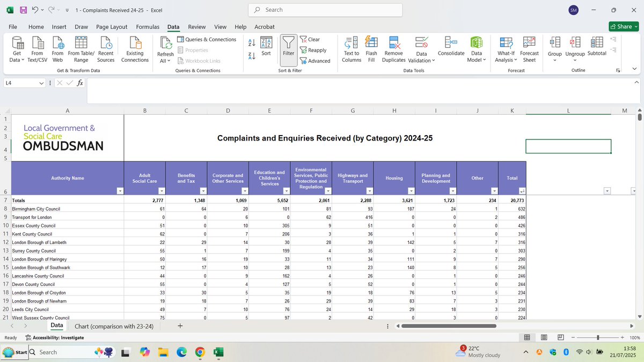Open filter dropdown for Housing column
The image size is (644, 362).
tap(411, 191)
